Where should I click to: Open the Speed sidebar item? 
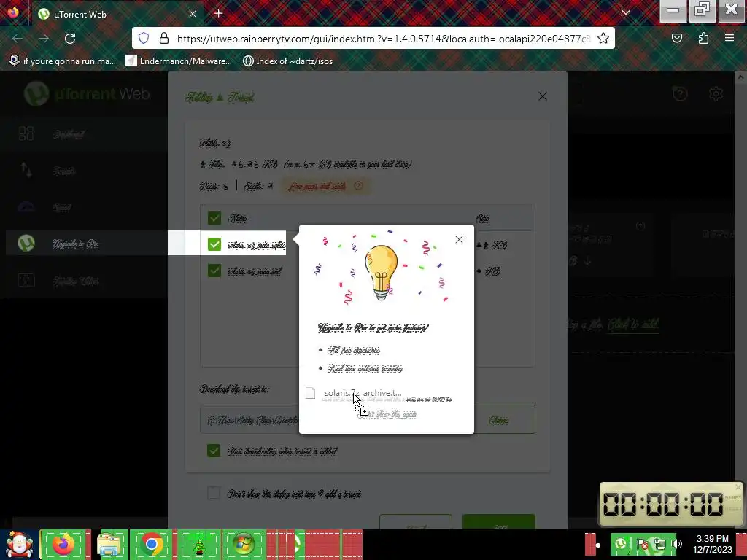tap(84, 207)
